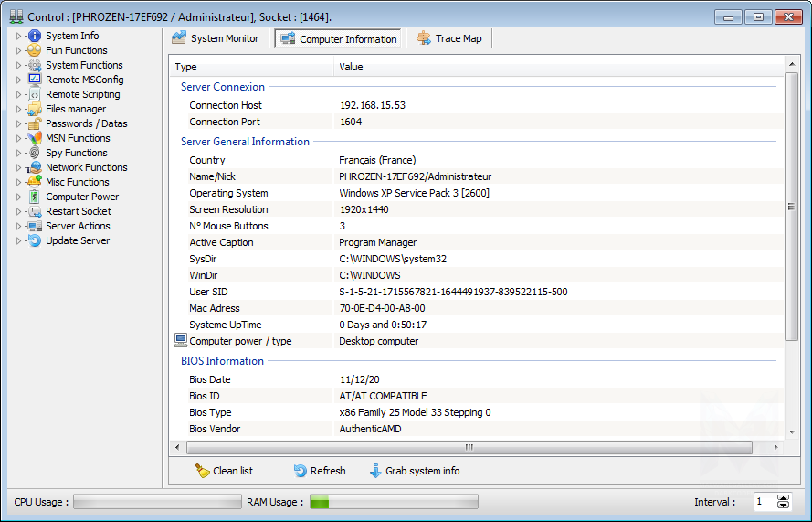Click the Computer Power icon
The height and width of the screenshot is (522, 812).
35,197
